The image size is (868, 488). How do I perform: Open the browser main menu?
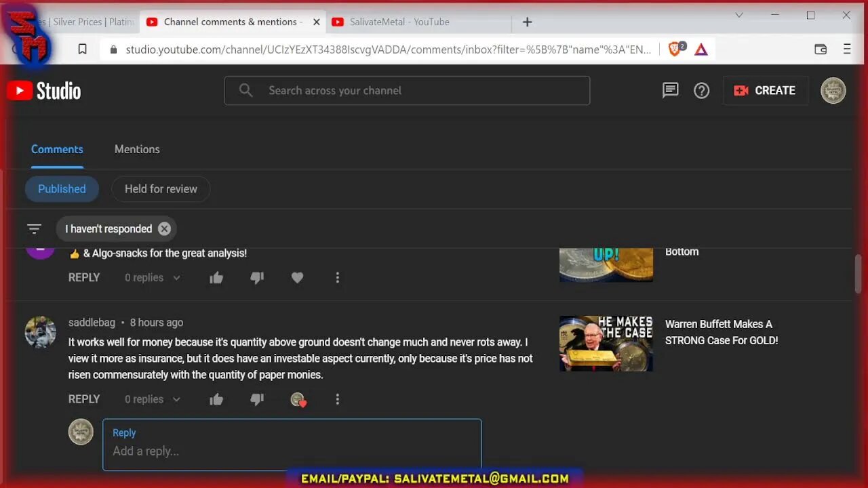point(847,49)
